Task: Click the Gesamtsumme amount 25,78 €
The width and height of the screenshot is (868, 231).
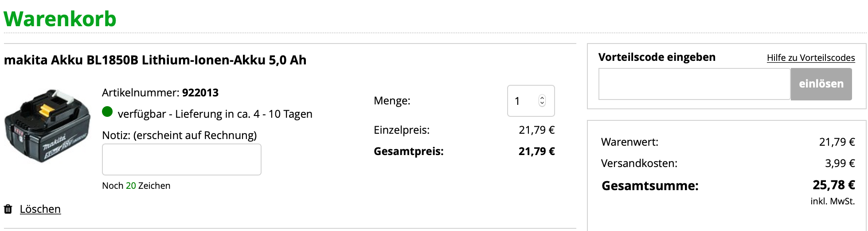Action: tap(833, 185)
